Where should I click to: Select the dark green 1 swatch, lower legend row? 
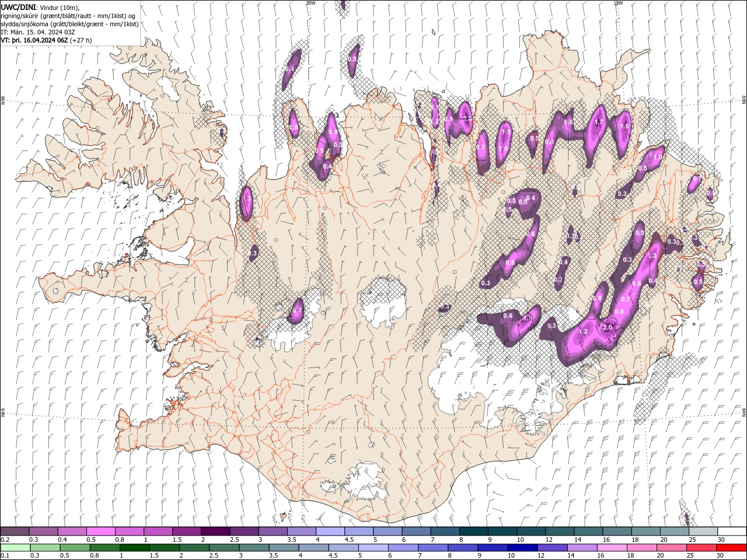(x=134, y=548)
